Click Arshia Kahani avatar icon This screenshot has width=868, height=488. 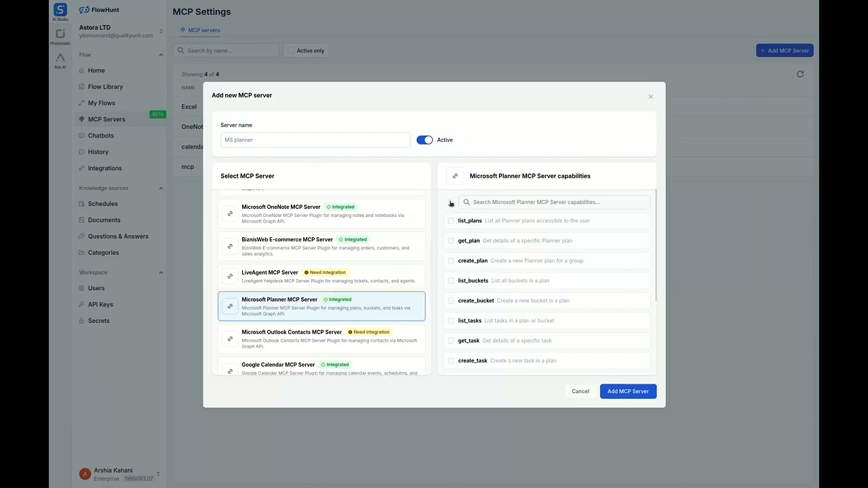tap(85, 474)
